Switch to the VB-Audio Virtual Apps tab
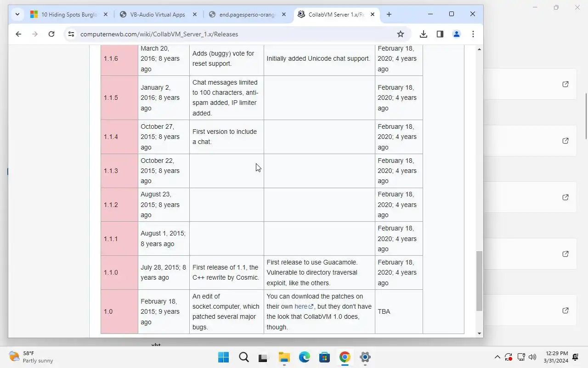Screen dimensions: 588x368 coord(158,14)
